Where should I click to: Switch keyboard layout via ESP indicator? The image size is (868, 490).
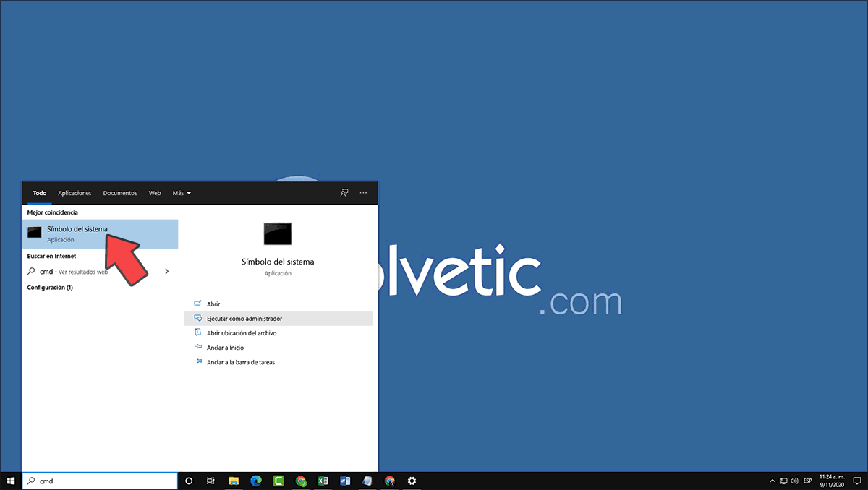807,480
